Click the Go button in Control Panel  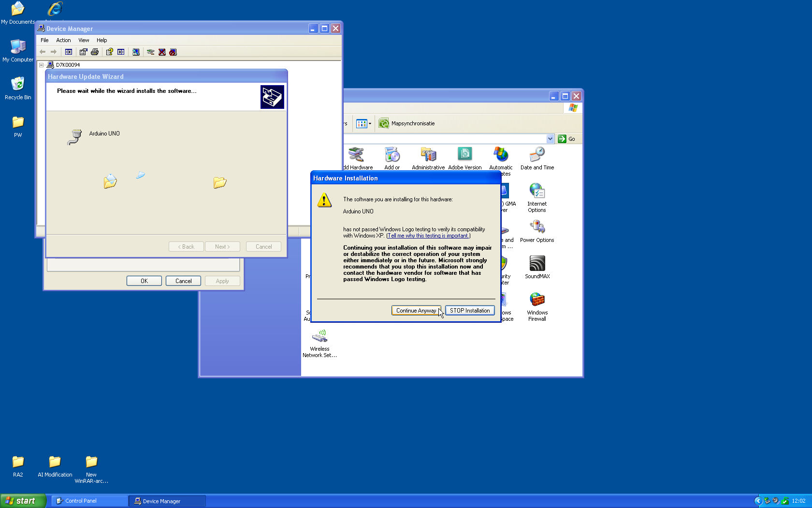tap(566, 139)
